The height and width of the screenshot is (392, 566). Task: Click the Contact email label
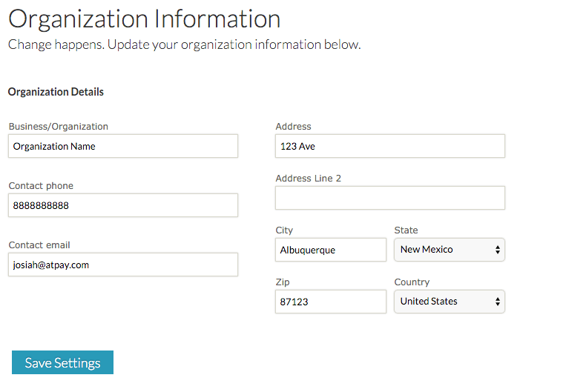(39, 245)
